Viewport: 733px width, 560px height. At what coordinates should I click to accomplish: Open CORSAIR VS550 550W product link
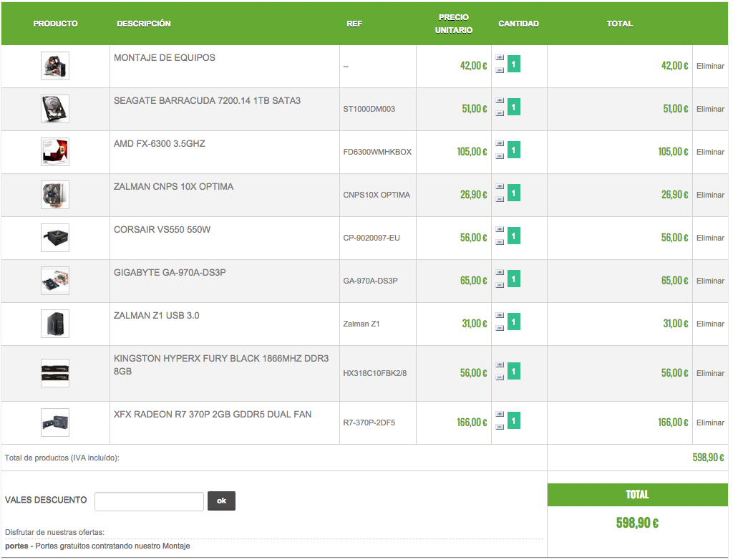(162, 230)
